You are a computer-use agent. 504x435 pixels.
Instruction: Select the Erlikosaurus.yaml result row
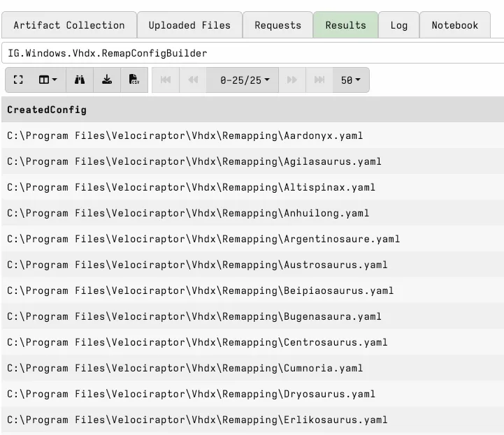[x=196, y=420]
